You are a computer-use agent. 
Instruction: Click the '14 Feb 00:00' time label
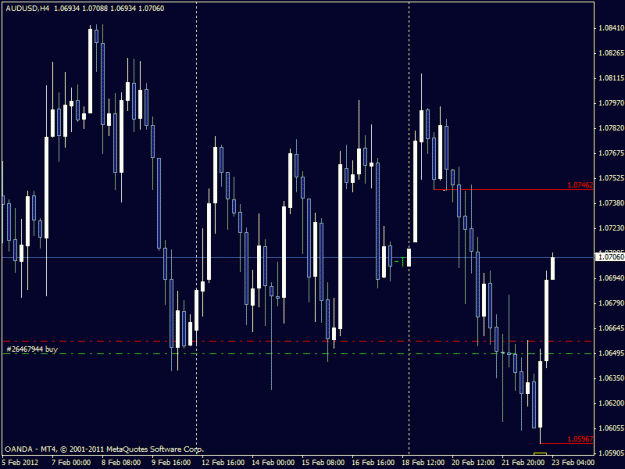273,462
